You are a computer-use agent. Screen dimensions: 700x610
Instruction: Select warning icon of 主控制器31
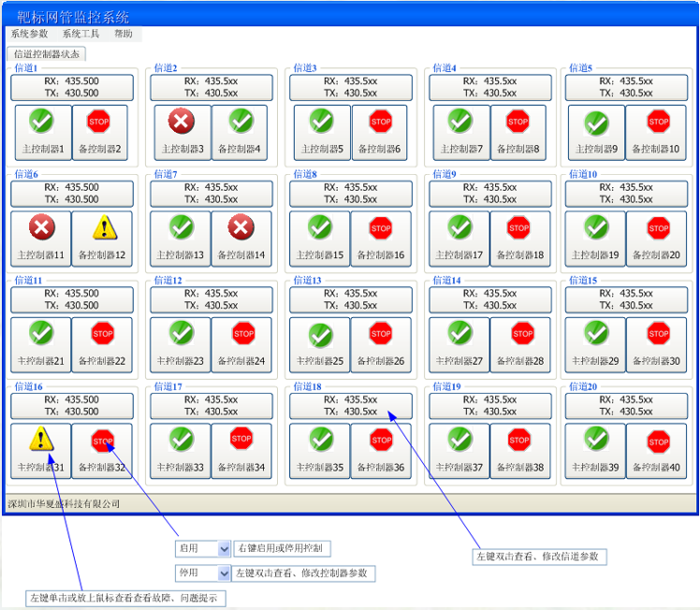click(x=42, y=439)
